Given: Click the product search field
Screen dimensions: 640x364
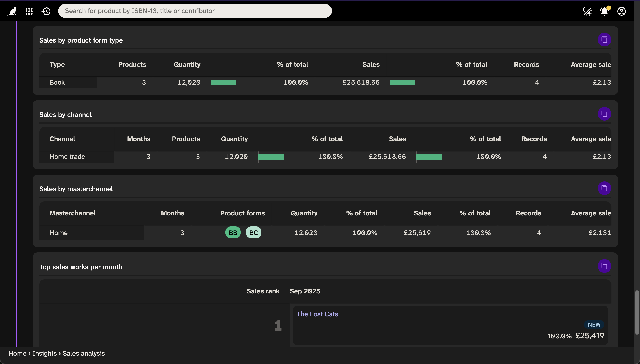Looking at the screenshot, I should 195,11.
